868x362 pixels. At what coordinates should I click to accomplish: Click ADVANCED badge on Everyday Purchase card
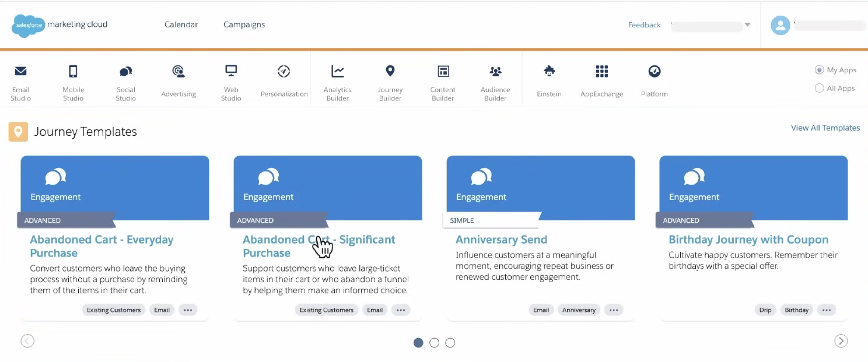tap(65, 220)
